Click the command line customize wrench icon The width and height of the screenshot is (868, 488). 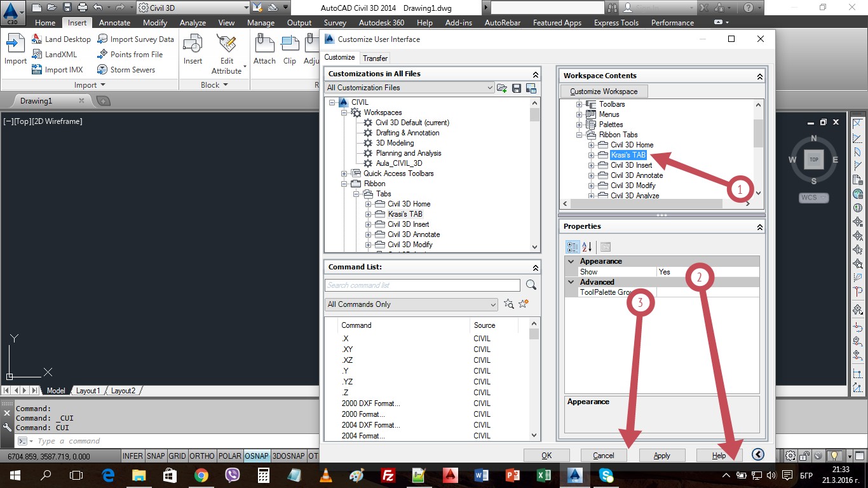(8, 428)
